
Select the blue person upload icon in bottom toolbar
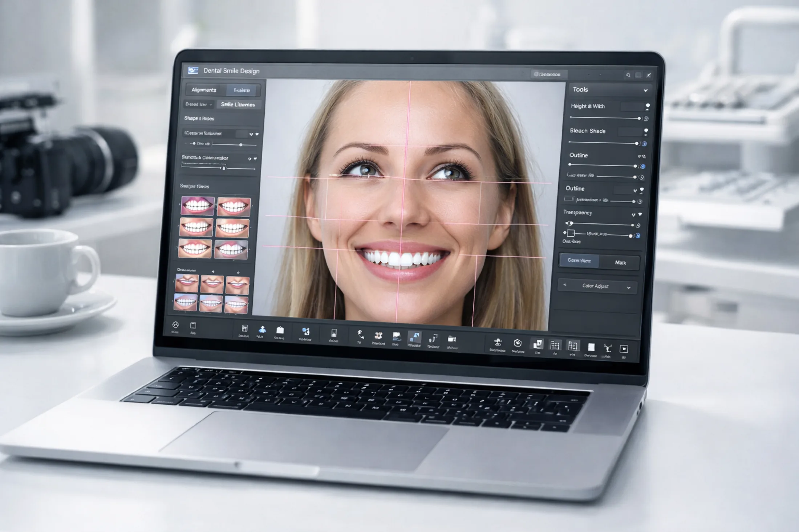[x=262, y=330]
